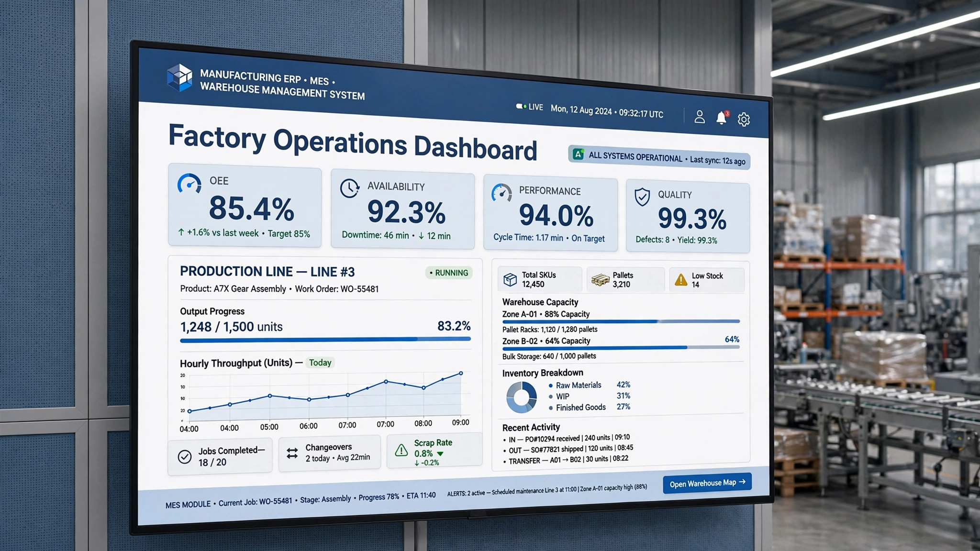Screen dimensions: 980x551
Task: Open the user profile icon
Action: [699, 117]
